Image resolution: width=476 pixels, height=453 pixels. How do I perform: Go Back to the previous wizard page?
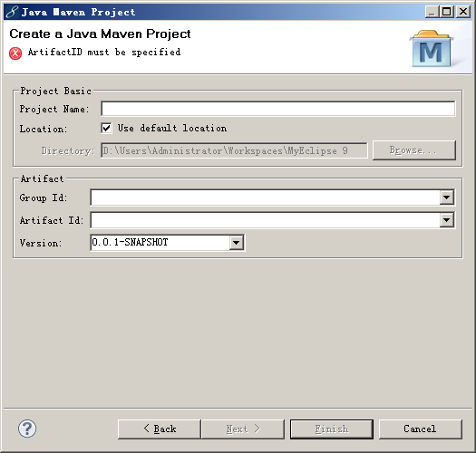click(159, 429)
